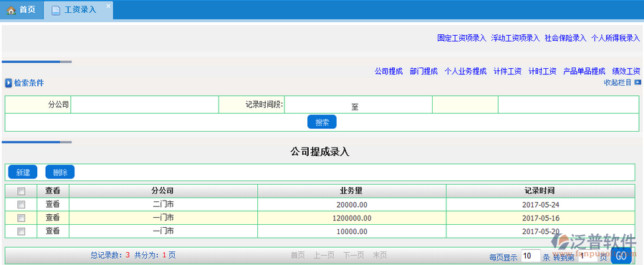Open the 绩效工资 section

click(626, 71)
